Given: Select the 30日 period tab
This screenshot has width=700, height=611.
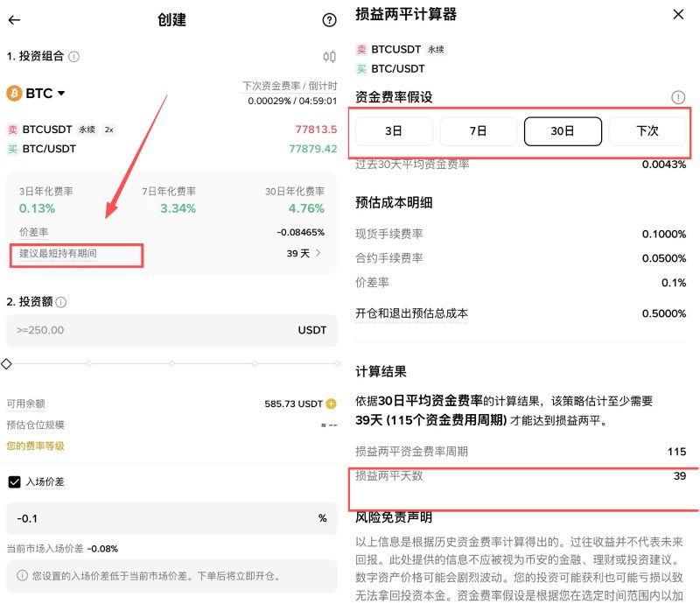Looking at the screenshot, I should click(565, 130).
